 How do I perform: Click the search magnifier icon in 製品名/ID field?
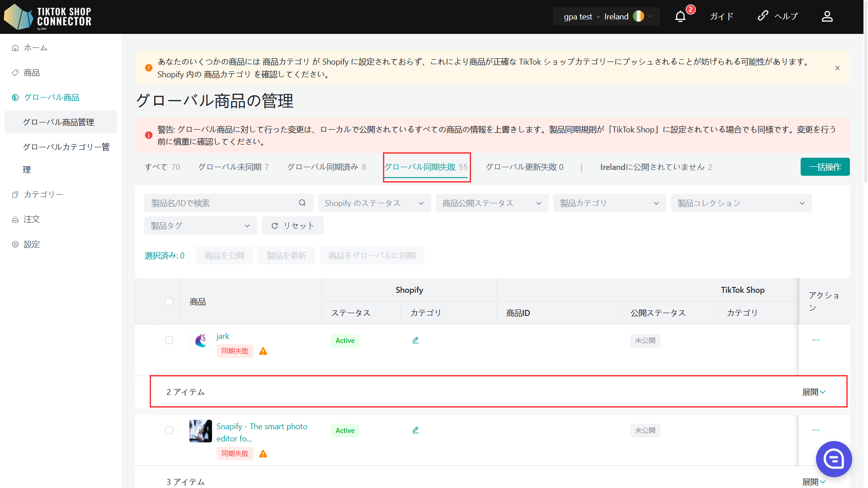click(x=302, y=203)
